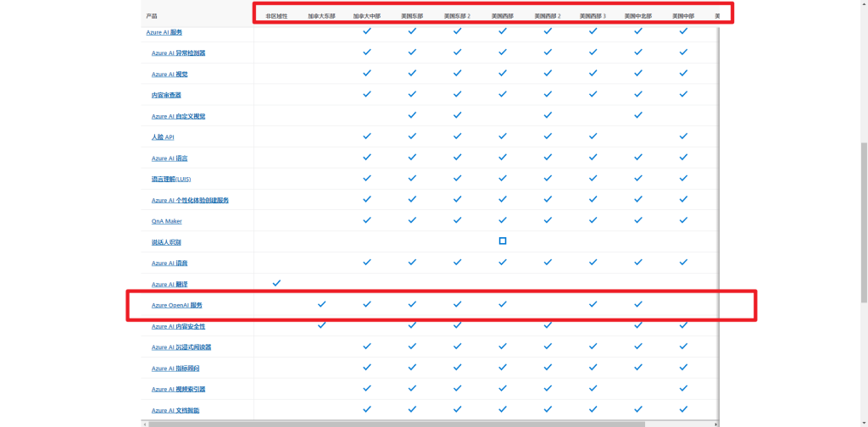Click 人脸 API checkmark under 美国西部 3
The width and height of the screenshot is (868, 427).
point(593,136)
